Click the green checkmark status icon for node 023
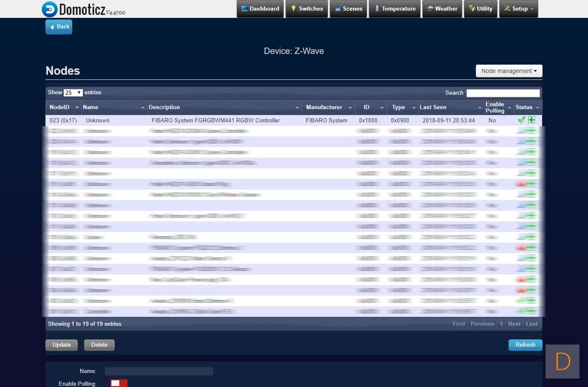The image size is (588, 387). 522,120
